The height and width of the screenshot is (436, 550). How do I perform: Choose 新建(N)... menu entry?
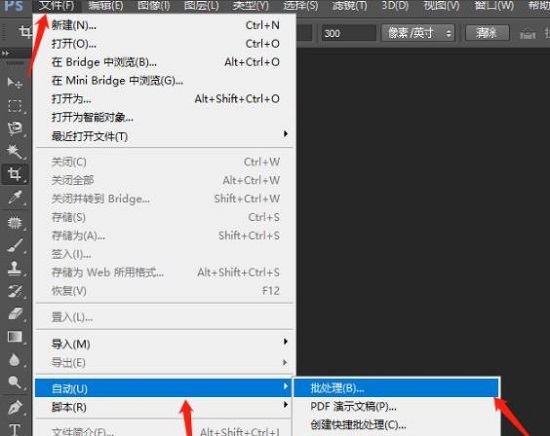[x=165, y=25]
